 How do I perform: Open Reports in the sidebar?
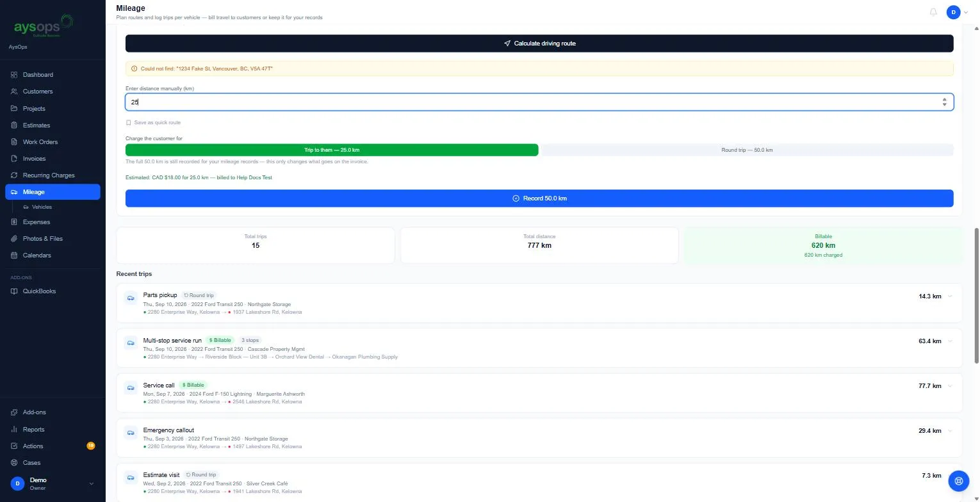pyautogui.click(x=53, y=430)
